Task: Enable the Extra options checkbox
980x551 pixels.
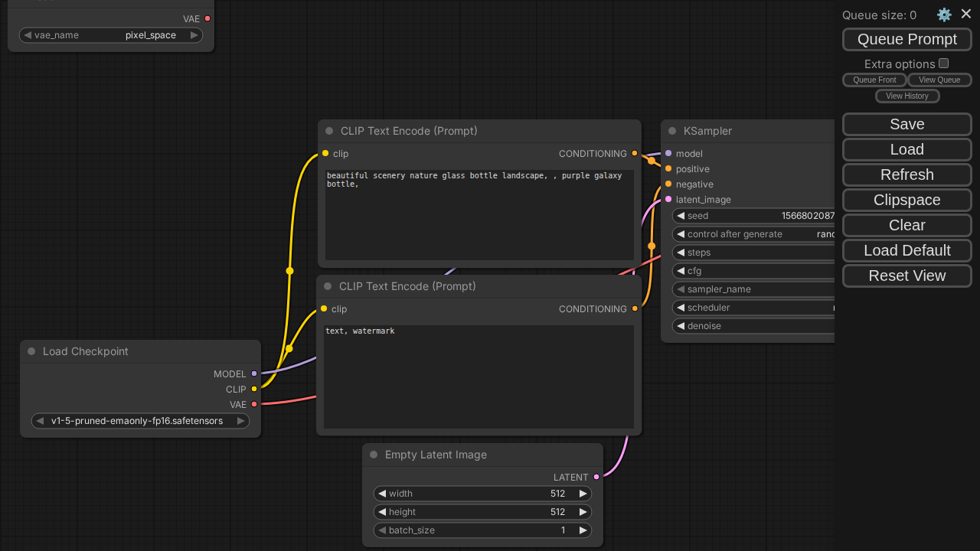Action: (x=944, y=64)
